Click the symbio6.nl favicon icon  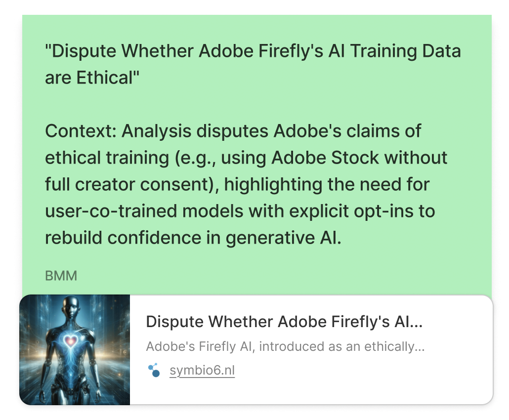click(x=154, y=370)
